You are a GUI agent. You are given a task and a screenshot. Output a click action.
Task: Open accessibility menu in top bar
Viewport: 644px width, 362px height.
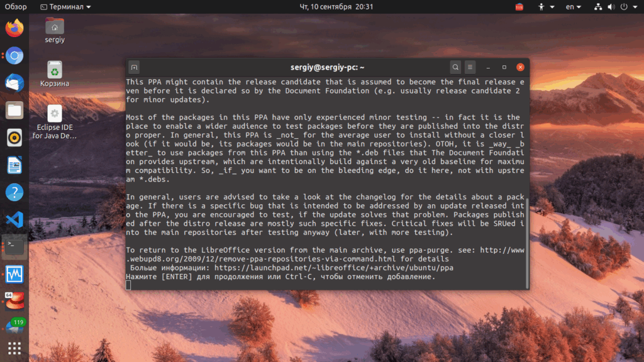point(546,6)
